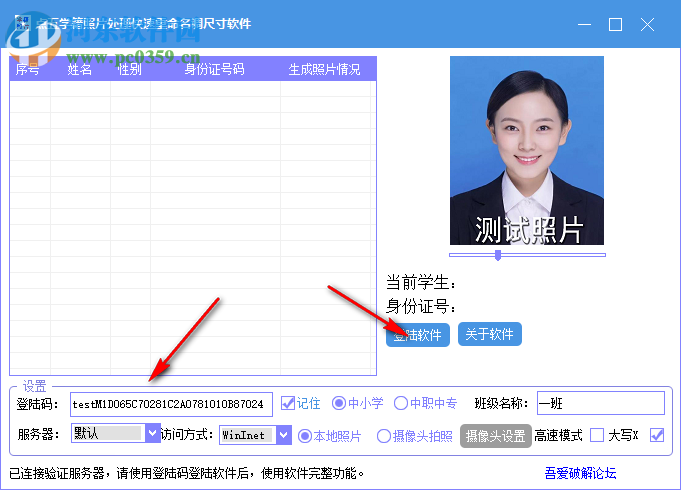Click the 姓名 column header
Image resolution: width=681 pixels, height=490 pixels.
pos(79,69)
